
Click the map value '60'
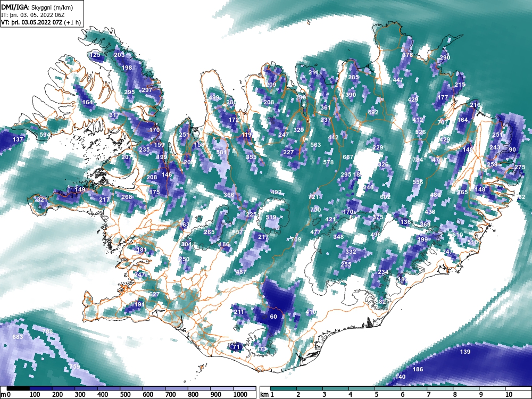tap(273, 317)
